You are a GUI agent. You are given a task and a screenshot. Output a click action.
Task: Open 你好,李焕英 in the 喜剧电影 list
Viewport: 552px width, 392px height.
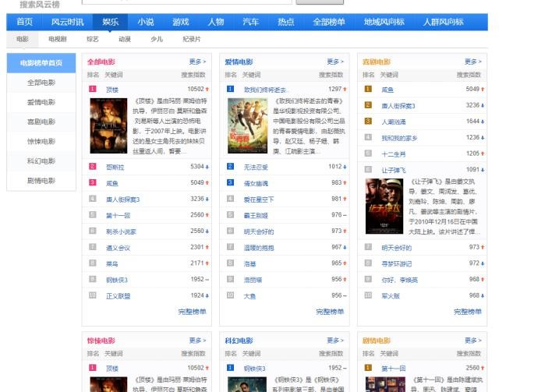(x=399, y=280)
